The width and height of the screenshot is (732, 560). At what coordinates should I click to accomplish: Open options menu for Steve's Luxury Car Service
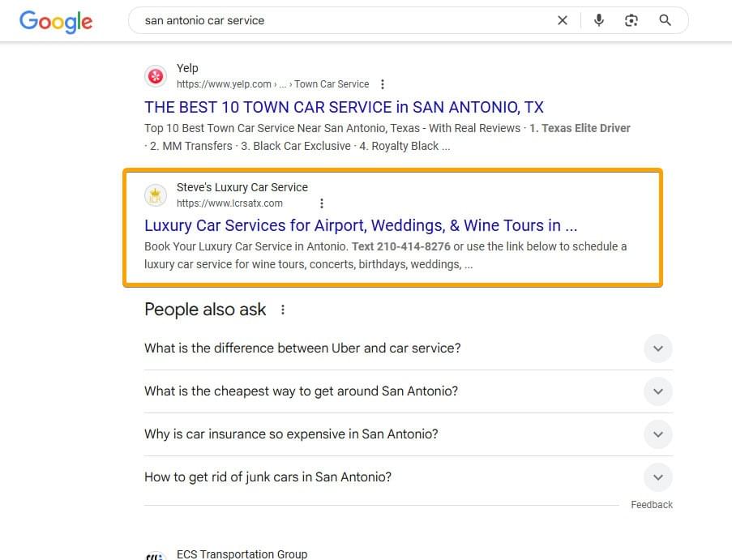322,203
